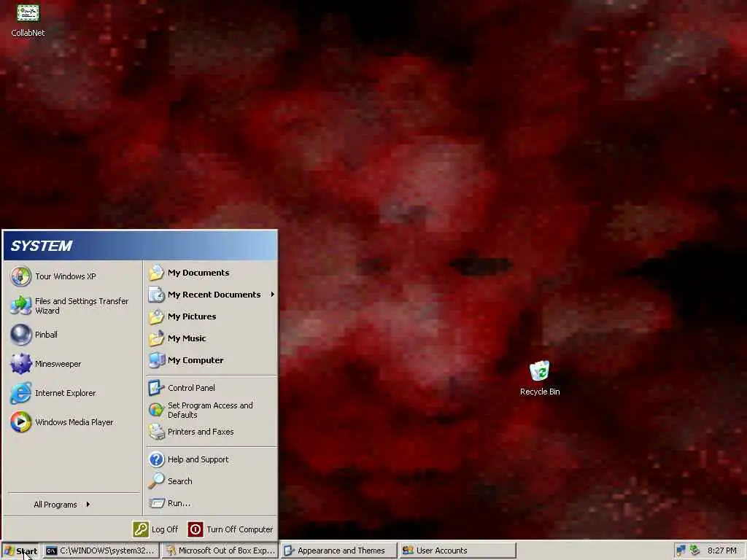Select Printers and Faxes menu entry

click(x=212, y=432)
